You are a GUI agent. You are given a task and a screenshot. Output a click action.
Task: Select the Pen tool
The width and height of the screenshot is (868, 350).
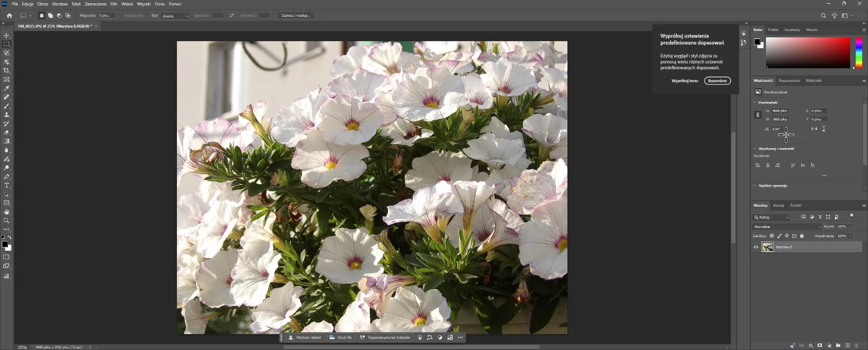click(7, 177)
